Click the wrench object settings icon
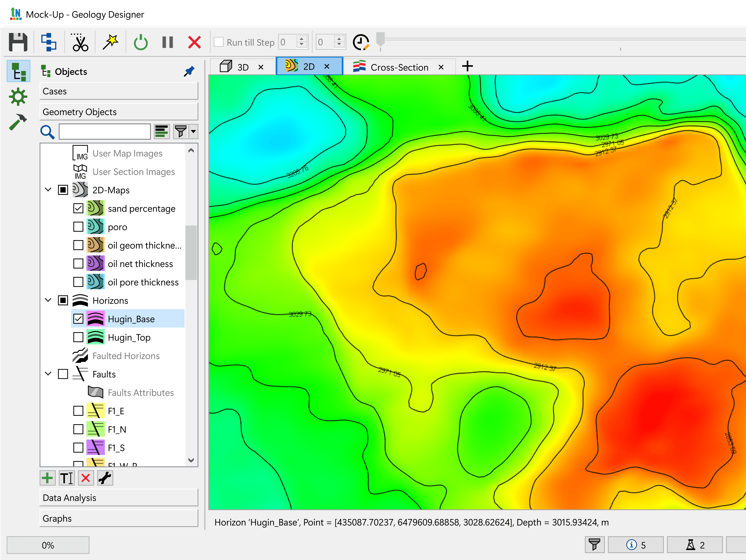The image size is (746, 560). point(105,478)
